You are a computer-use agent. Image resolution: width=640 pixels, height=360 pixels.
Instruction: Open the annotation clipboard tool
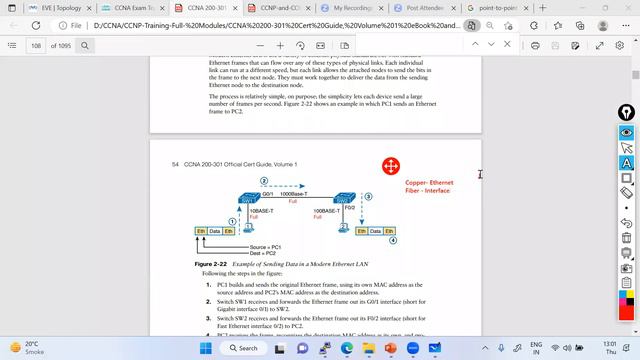626,282
